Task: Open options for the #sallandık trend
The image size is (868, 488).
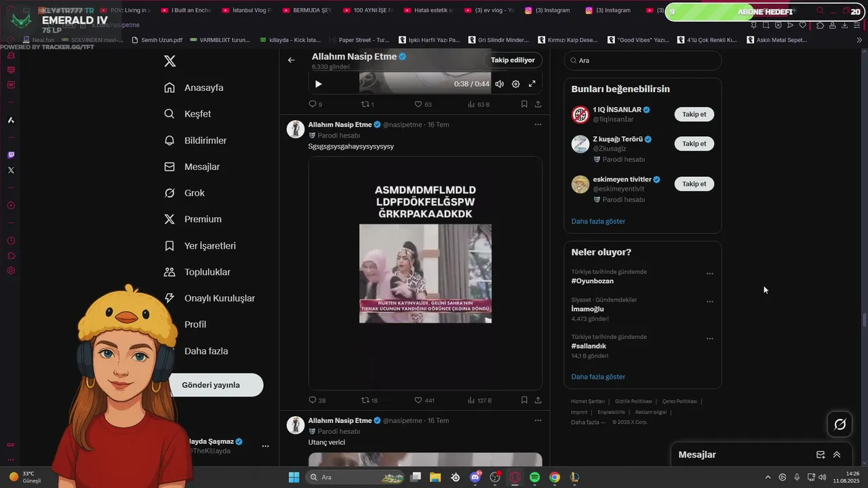Action: [x=709, y=339]
